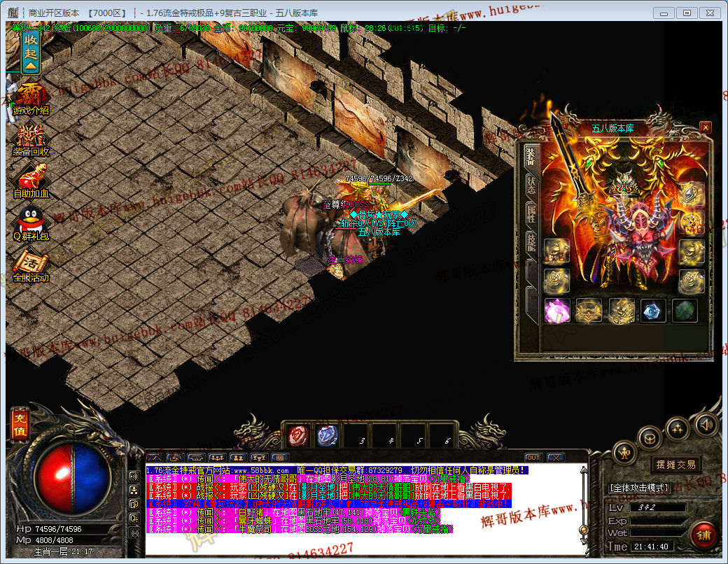Click the sixth chat toolbar figures icon
This screenshot has height=564, width=728.
(x=258, y=458)
